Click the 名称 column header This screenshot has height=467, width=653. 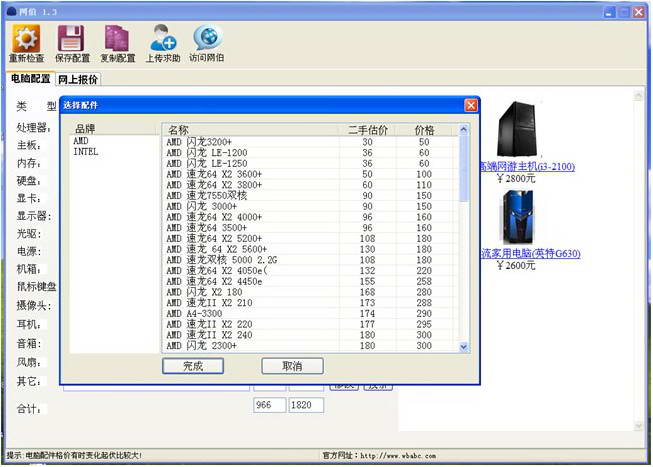coord(250,130)
